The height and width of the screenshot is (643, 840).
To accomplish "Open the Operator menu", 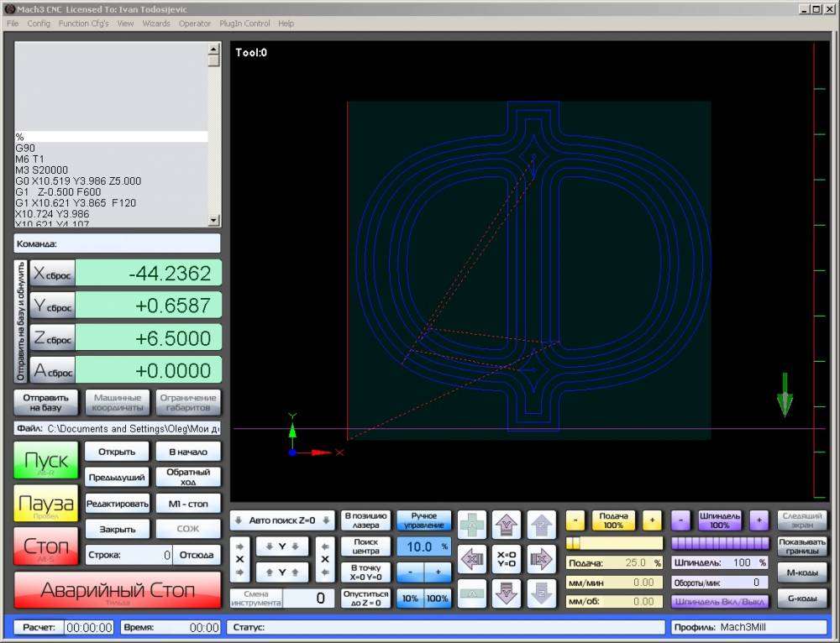I will click(x=195, y=24).
